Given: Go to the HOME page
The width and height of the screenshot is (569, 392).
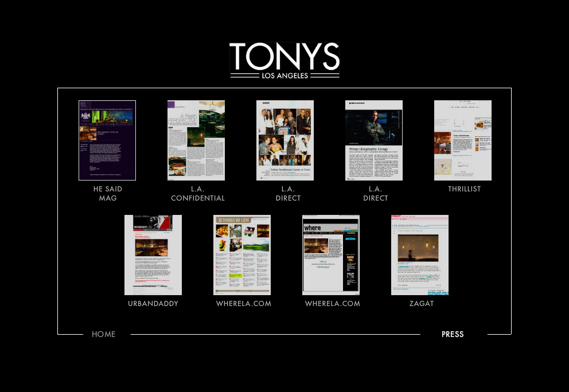Looking at the screenshot, I should pos(103,334).
